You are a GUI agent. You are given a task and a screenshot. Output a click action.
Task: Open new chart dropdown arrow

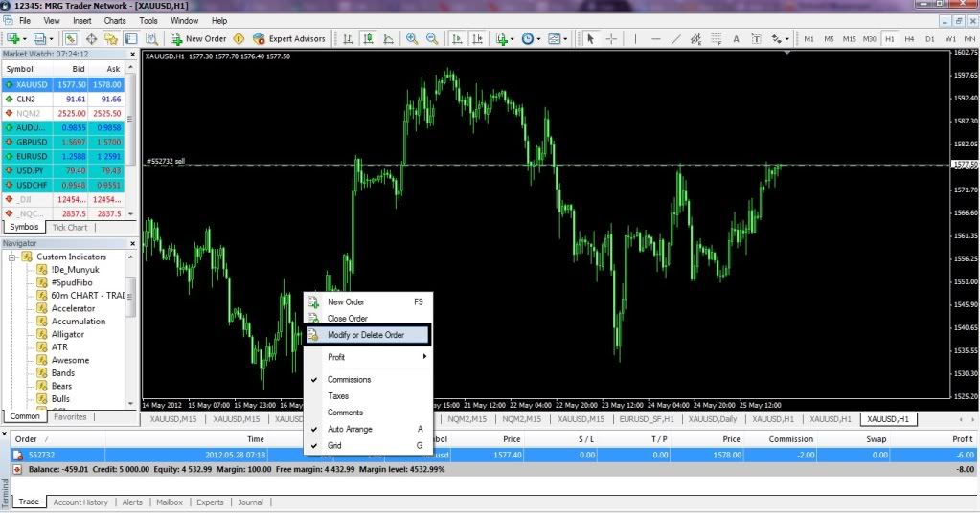pos(24,38)
